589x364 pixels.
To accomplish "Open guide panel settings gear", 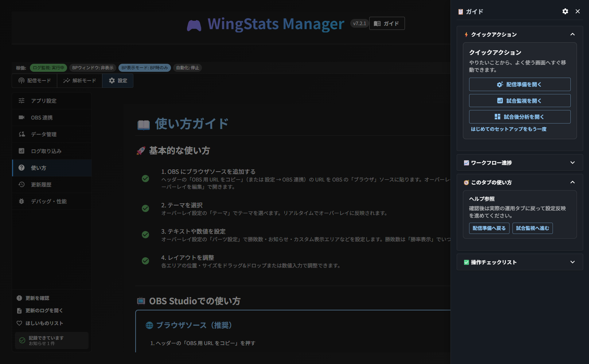I will [x=565, y=11].
